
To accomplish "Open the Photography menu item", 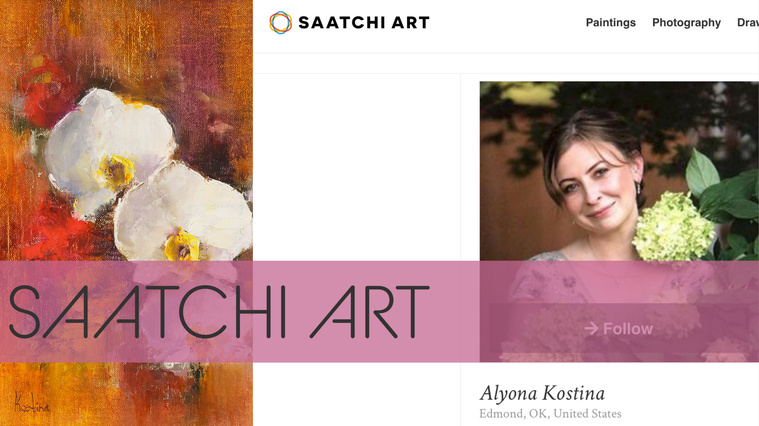I will pyautogui.click(x=686, y=23).
